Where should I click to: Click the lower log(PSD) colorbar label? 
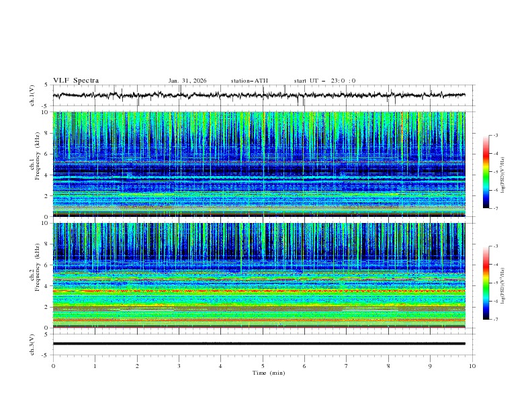502,287
